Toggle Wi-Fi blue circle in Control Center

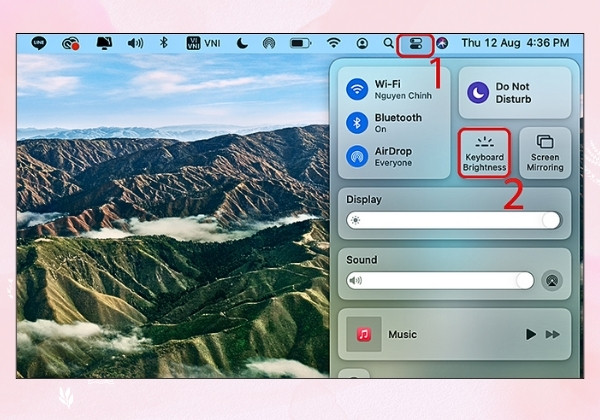click(357, 89)
